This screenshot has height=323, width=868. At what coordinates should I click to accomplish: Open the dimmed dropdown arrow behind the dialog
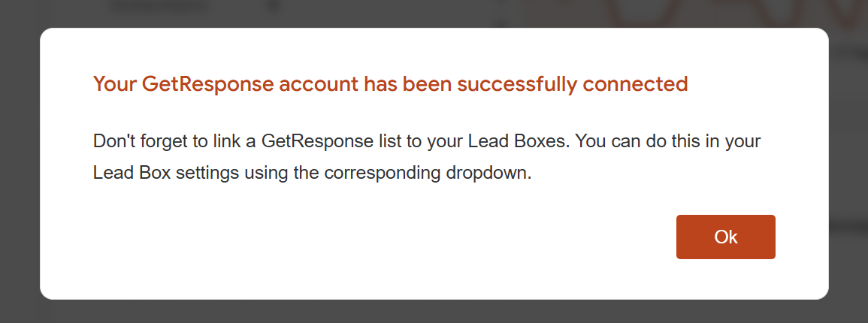274,6
